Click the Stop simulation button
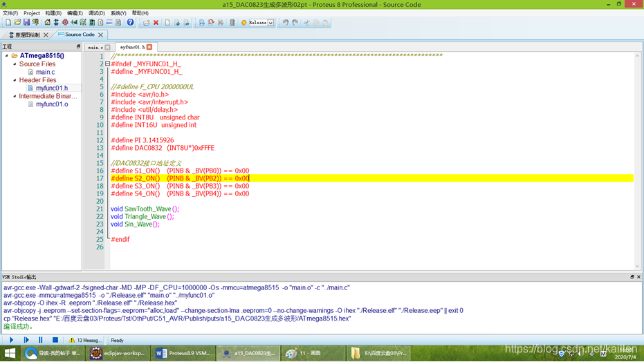The image size is (644, 362). 55,340
